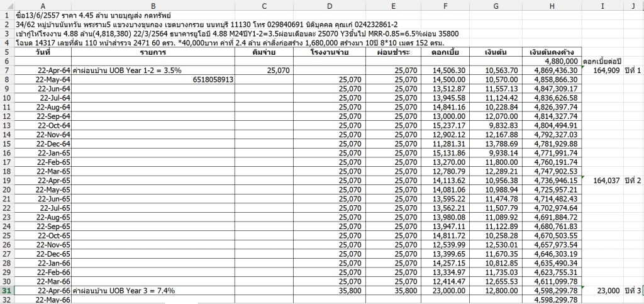Click the column H header
Screen dimensions: 644x304
click(552, 5)
